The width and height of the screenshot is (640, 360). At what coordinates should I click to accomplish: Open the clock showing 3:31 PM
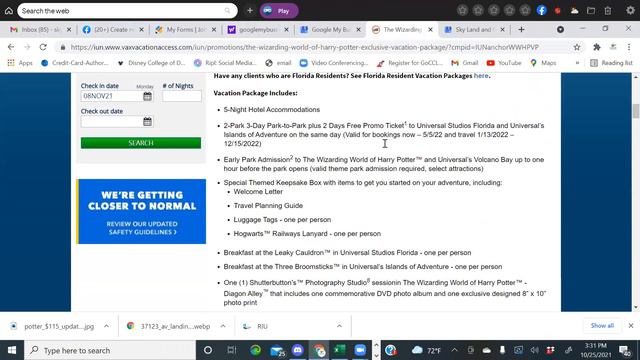pyautogui.click(x=596, y=350)
